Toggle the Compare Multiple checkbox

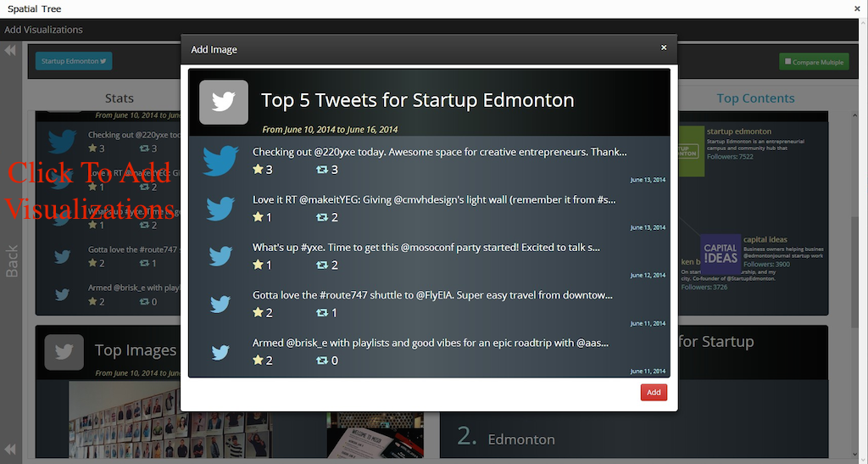pos(787,61)
